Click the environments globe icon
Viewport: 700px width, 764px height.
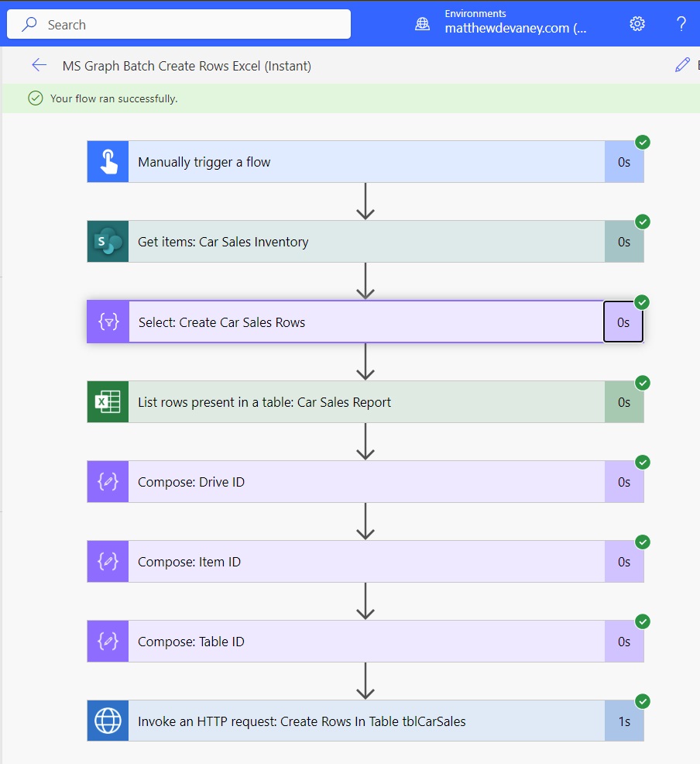point(422,24)
